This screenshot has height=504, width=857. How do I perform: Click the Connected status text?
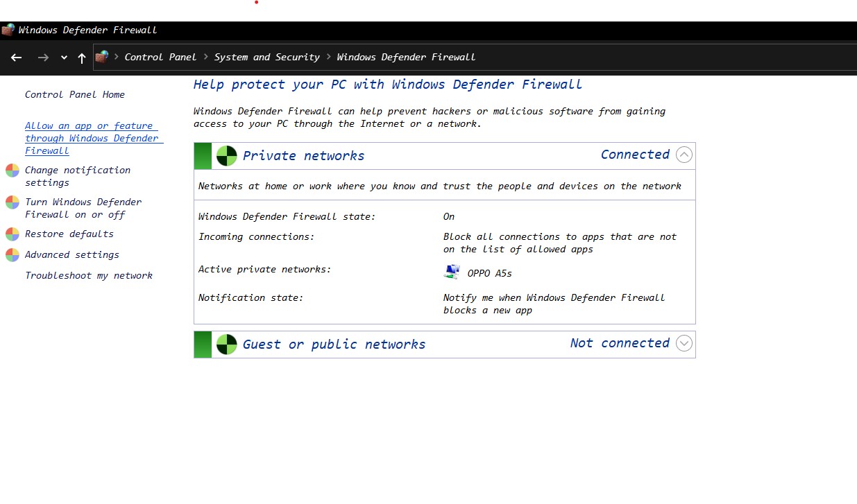(635, 155)
